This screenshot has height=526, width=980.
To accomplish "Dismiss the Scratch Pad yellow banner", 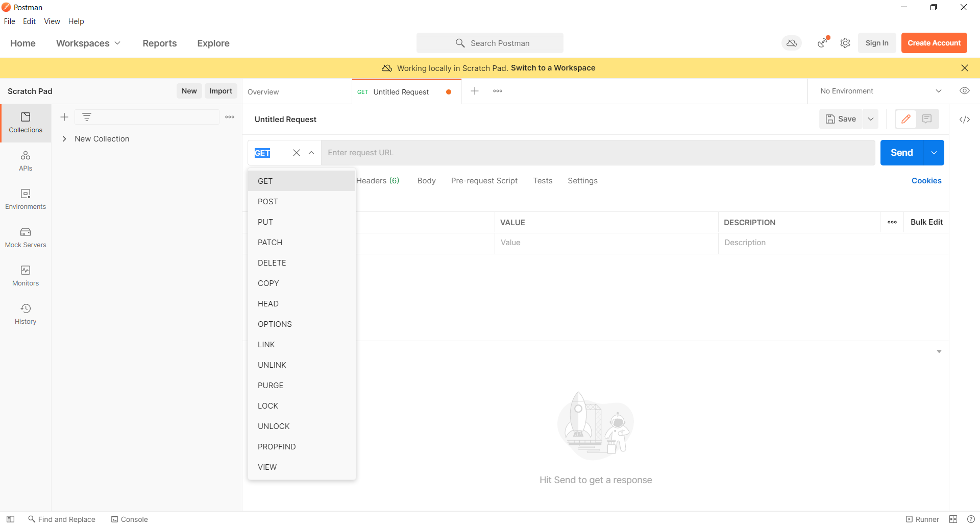I will pyautogui.click(x=965, y=68).
